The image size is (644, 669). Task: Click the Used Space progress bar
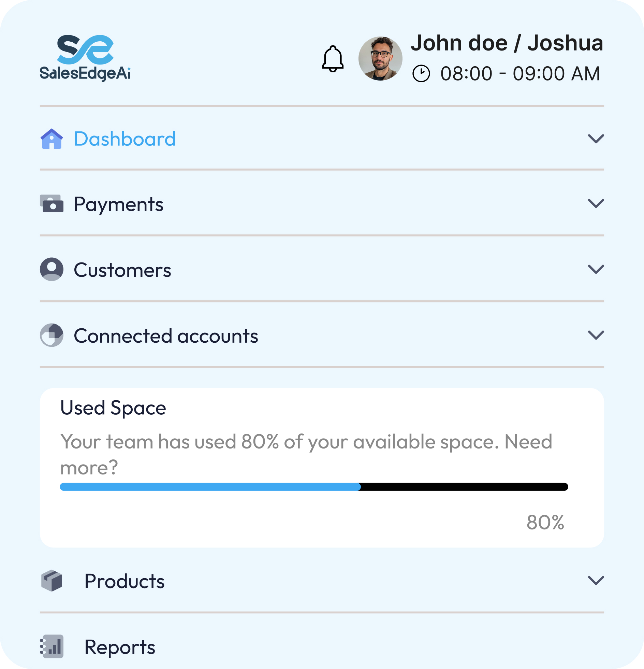point(314,487)
